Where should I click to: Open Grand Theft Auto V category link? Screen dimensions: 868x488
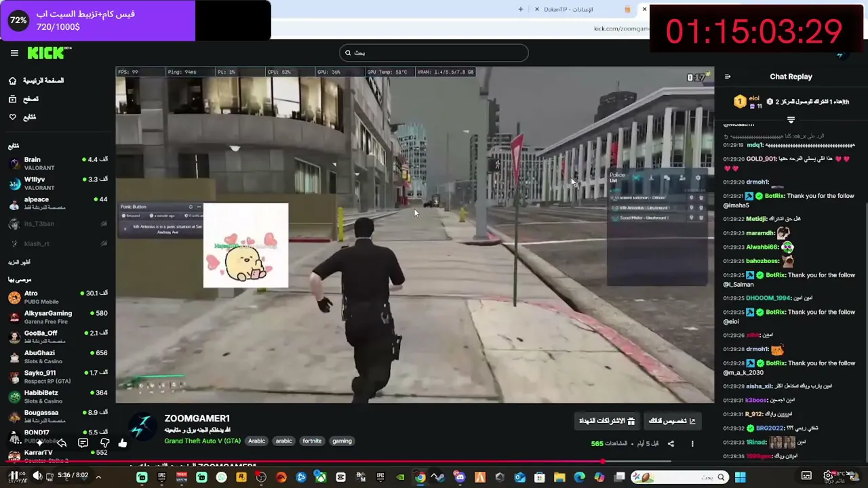(202, 441)
